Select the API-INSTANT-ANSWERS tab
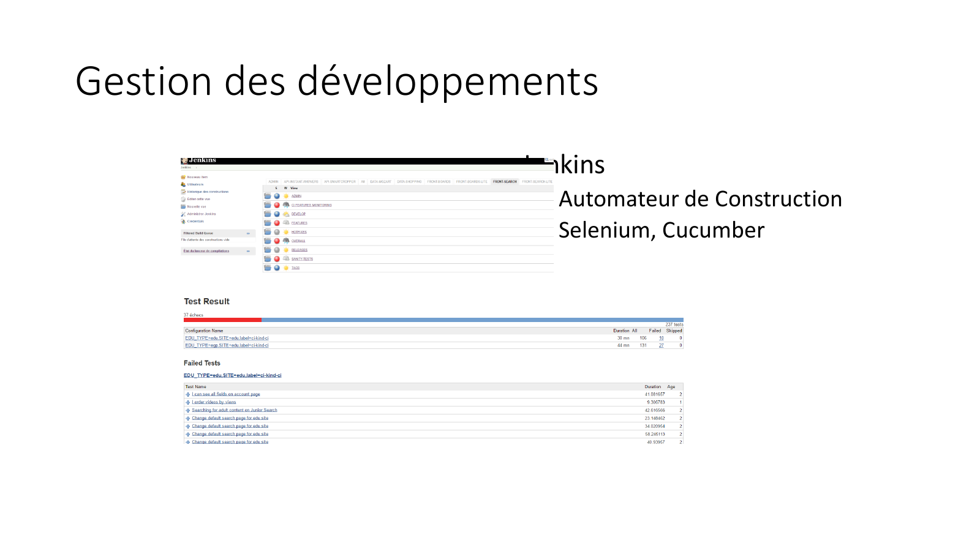Screen dimensions: 980x551 point(301,181)
